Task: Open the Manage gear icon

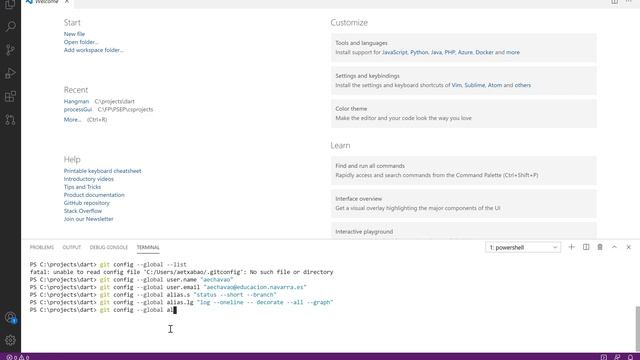Action: pos(10,340)
